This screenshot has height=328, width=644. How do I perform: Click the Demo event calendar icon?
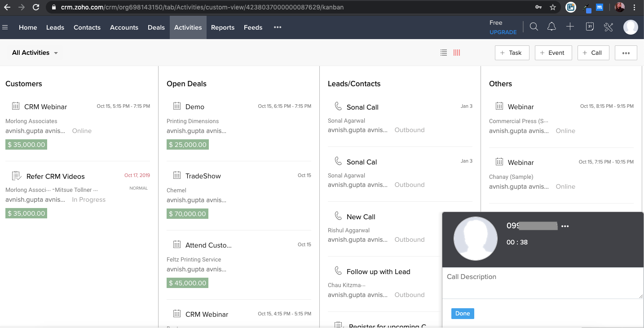coord(177,106)
